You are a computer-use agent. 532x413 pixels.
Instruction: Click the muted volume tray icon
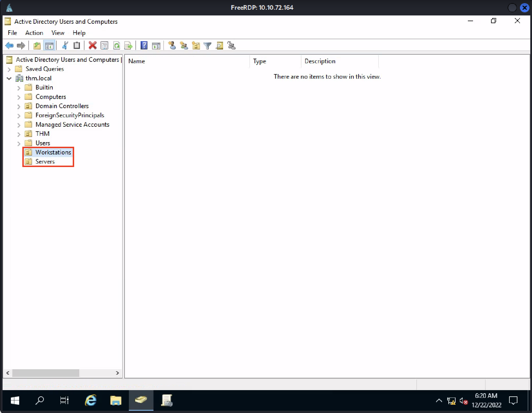[463, 401]
